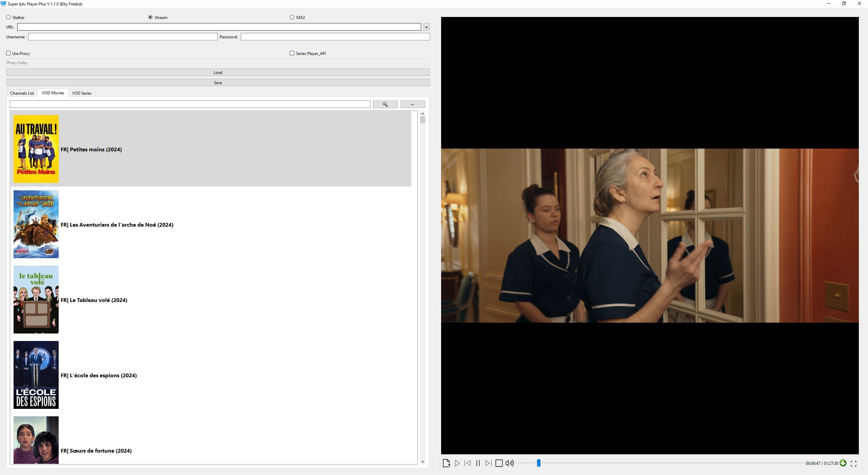This screenshot has height=475, width=868.
Task: Click the magnifier search button
Action: tap(385, 104)
